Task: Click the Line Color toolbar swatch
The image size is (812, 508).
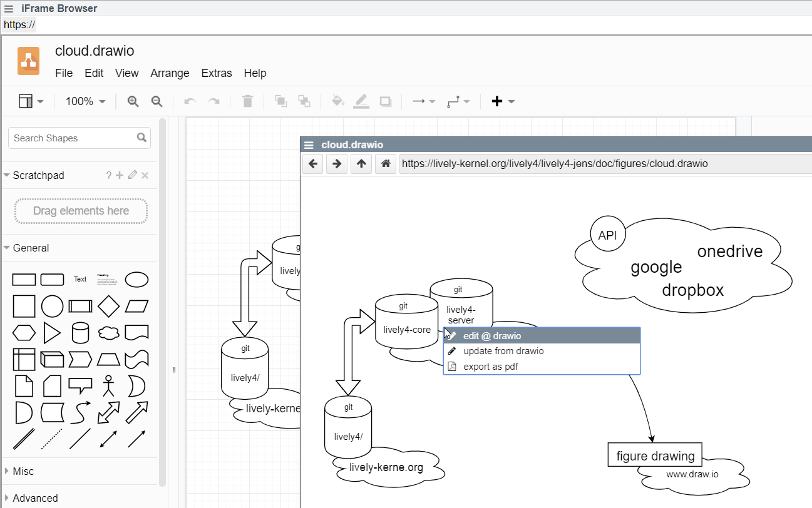Action: click(x=361, y=101)
